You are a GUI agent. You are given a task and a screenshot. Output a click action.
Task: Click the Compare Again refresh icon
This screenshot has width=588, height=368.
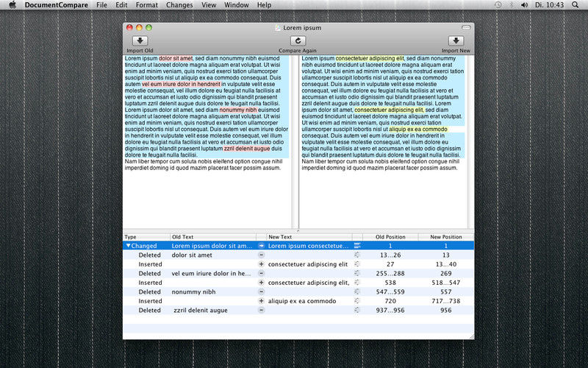click(x=297, y=41)
